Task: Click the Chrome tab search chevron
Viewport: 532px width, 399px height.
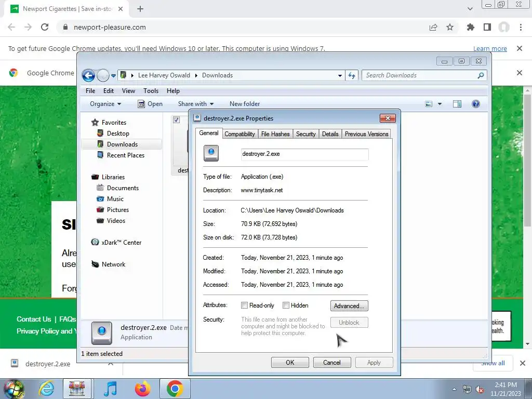Action: [470, 9]
